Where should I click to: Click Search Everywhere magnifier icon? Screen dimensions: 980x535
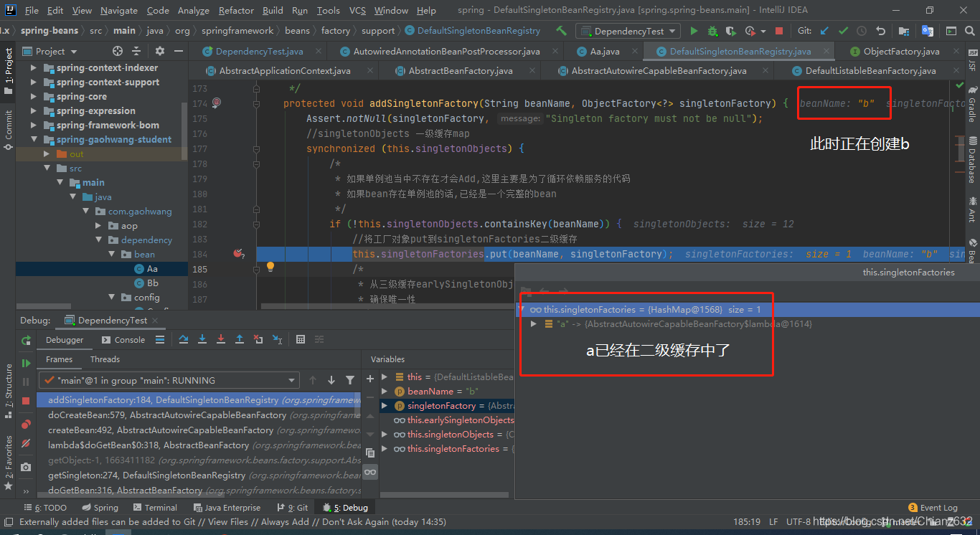(970, 31)
